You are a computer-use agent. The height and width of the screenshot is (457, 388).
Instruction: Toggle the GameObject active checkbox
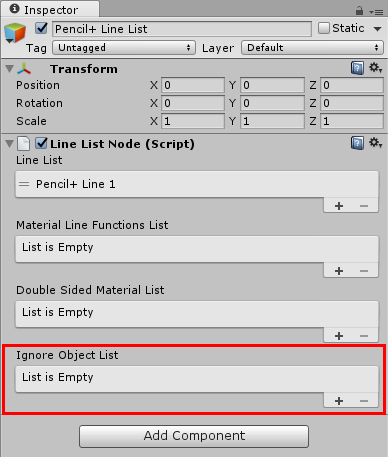41,28
